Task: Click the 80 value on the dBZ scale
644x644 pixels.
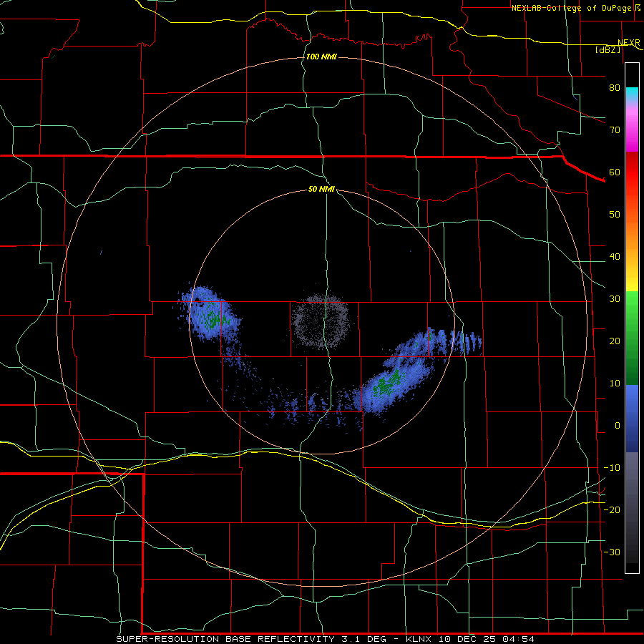Action: 615,87
